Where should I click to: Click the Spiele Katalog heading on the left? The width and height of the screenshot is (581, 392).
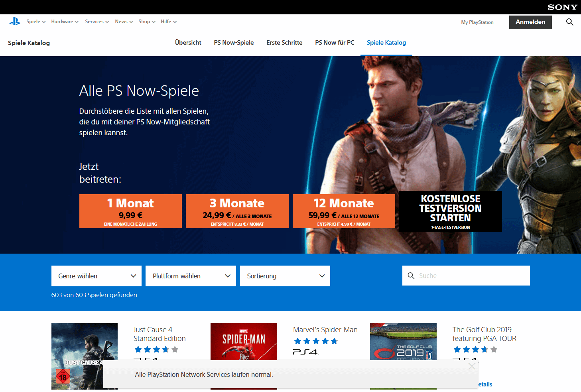point(29,43)
